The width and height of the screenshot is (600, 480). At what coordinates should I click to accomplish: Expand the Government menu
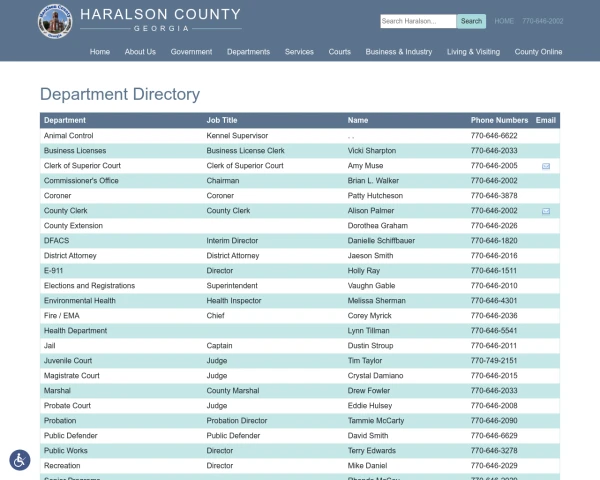coord(191,51)
